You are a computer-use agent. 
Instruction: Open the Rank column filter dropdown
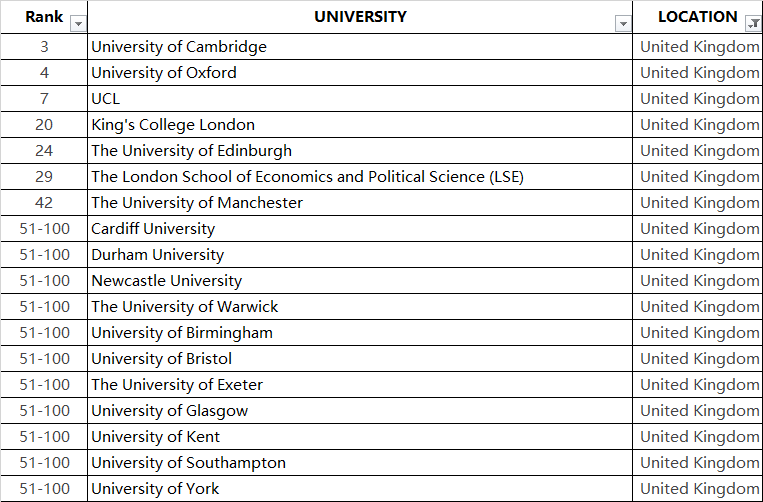click(x=78, y=24)
